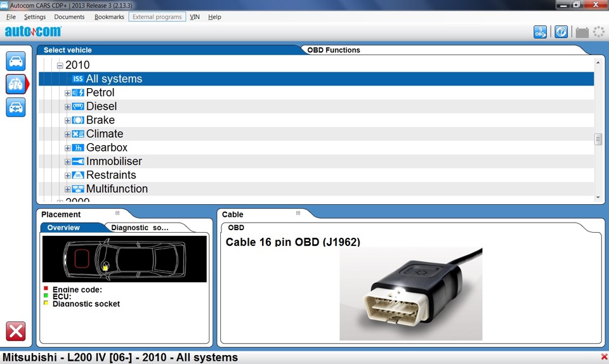
Task: Open the VIN menu
Action: coord(195,17)
